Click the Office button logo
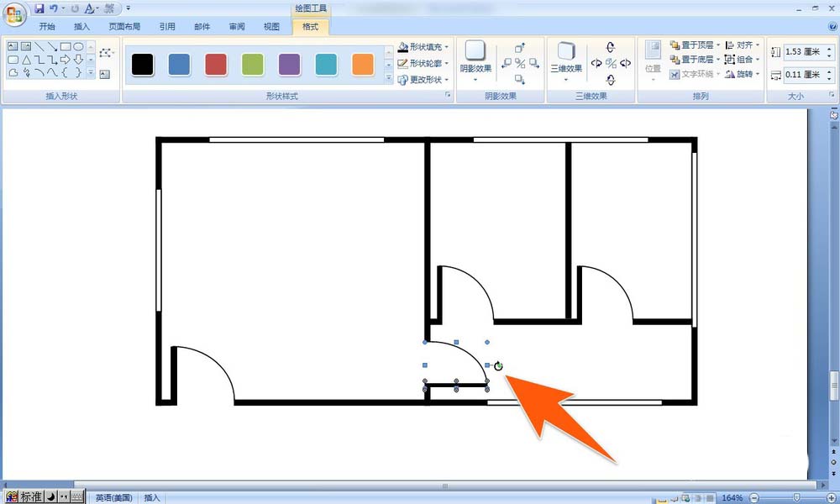 click(14, 14)
